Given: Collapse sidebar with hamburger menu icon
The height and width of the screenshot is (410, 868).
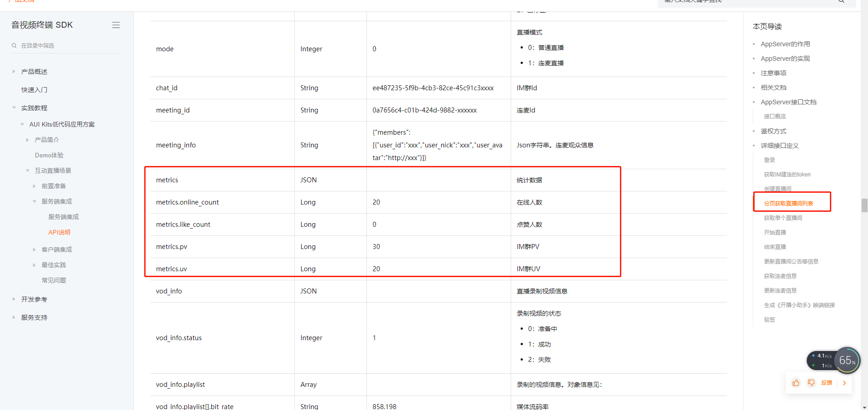Looking at the screenshot, I should 116,25.
